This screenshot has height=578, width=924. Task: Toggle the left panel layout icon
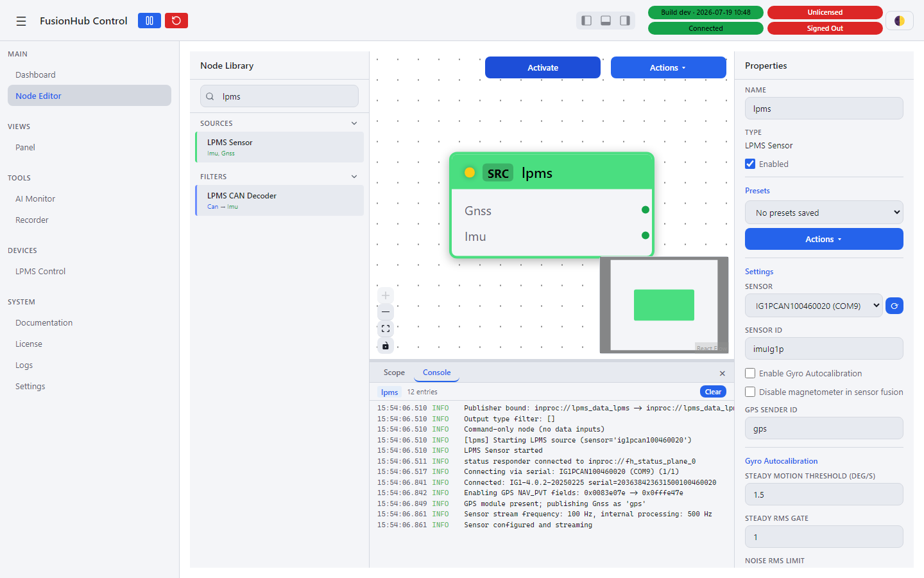coord(586,21)
